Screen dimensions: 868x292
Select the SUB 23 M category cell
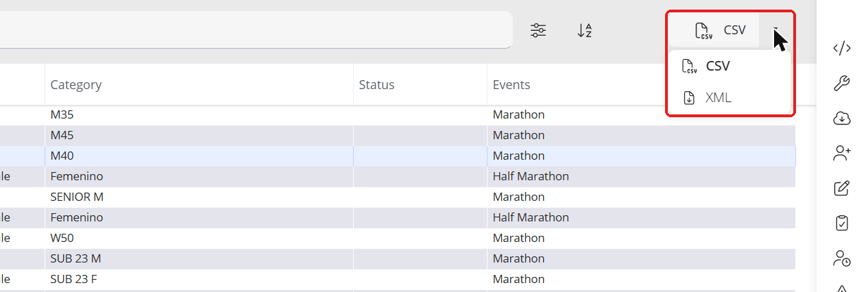click(x=200, y=259)
